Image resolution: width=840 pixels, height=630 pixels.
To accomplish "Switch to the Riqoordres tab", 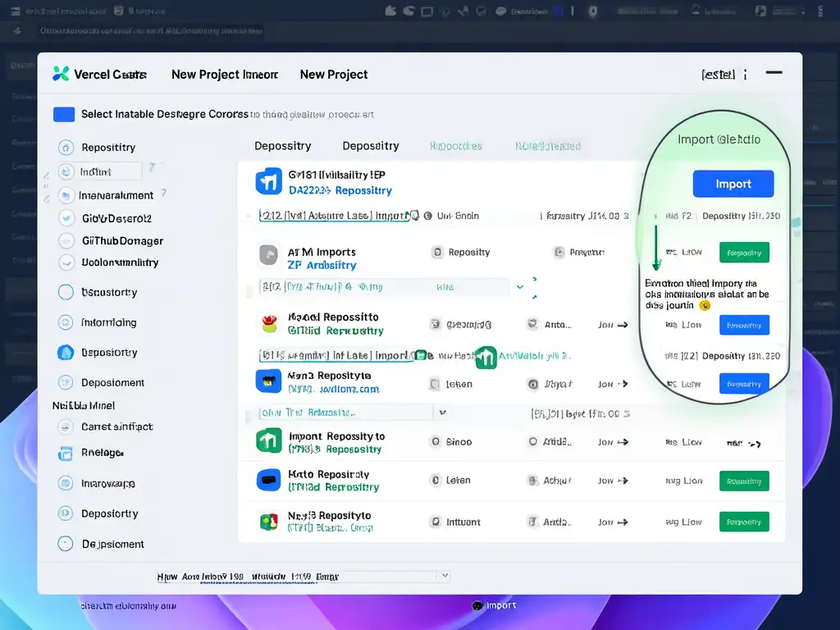I will [x=456, y=146].
